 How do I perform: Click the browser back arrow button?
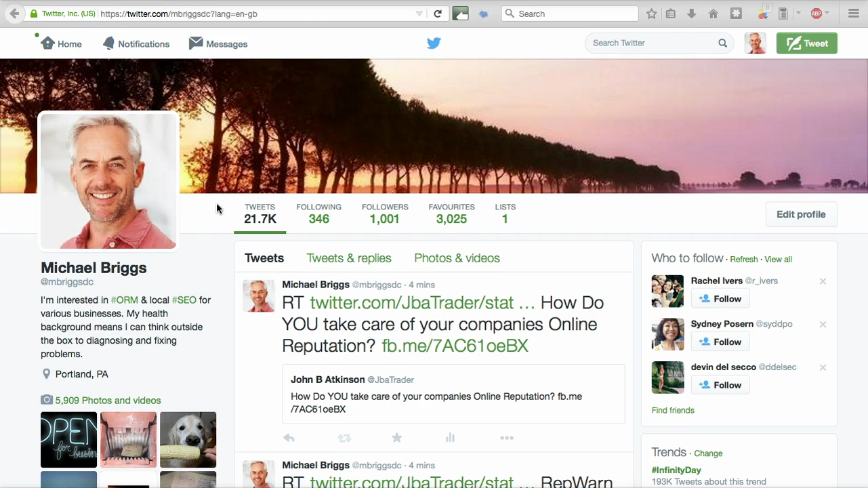point(14,14)
